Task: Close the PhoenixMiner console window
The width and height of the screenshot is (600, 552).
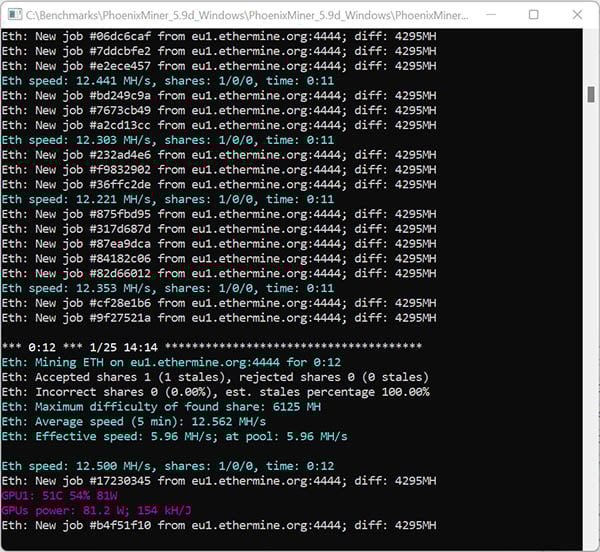Action: 577,15
